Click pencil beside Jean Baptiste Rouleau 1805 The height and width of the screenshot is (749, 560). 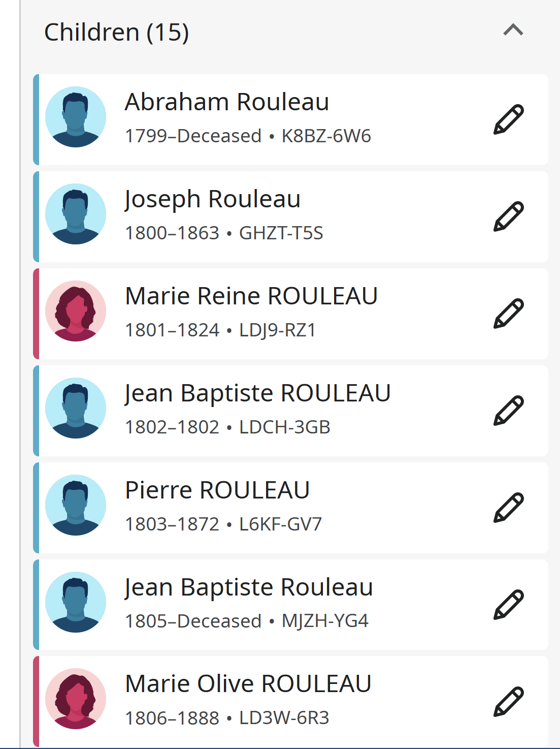[509, 605]
